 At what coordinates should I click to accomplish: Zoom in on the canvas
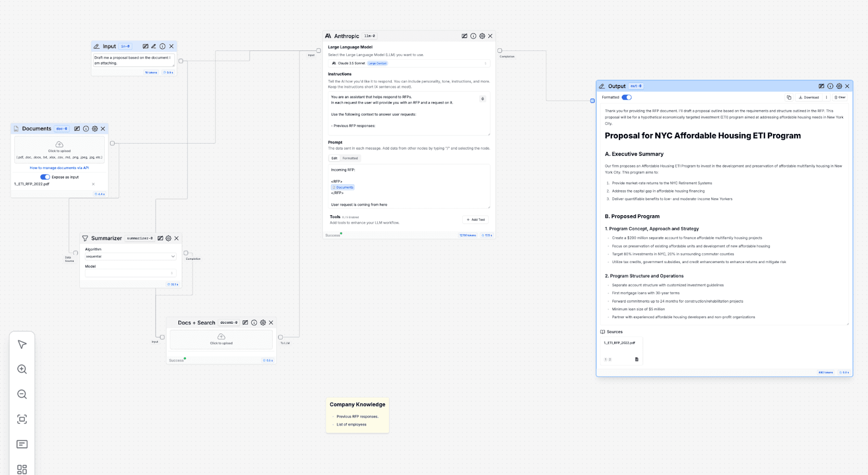click(22, 369)
